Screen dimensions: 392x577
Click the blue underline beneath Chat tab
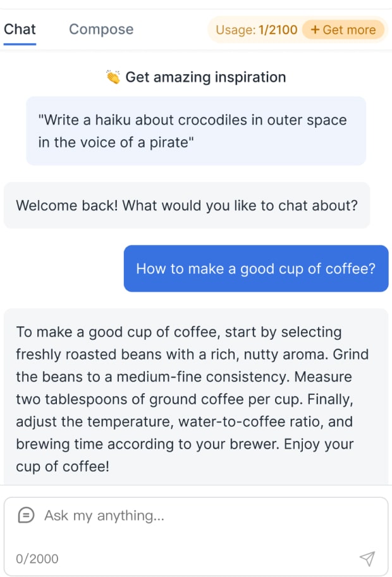point(20,44)
